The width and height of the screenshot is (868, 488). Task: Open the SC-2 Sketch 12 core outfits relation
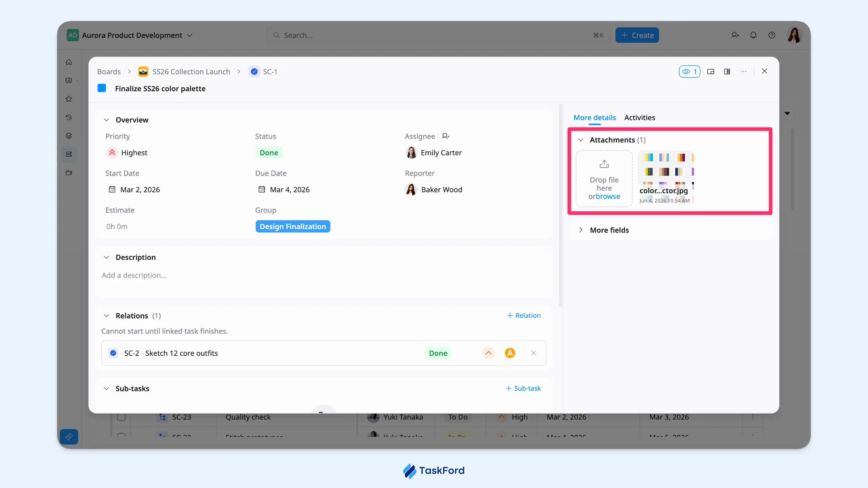pos(324,353)
